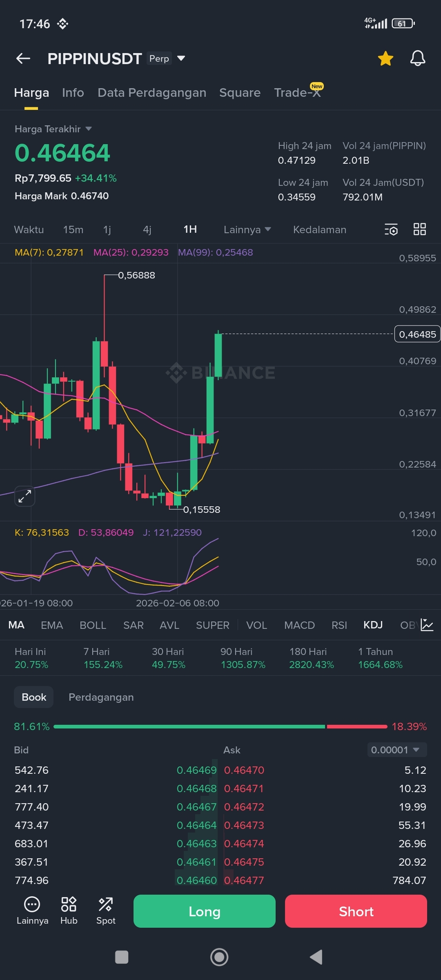Image resolution: width=441 pixels, height=980 pixels.
Task: Select the 1j timeframe
Action: click(x=107, y=229)
